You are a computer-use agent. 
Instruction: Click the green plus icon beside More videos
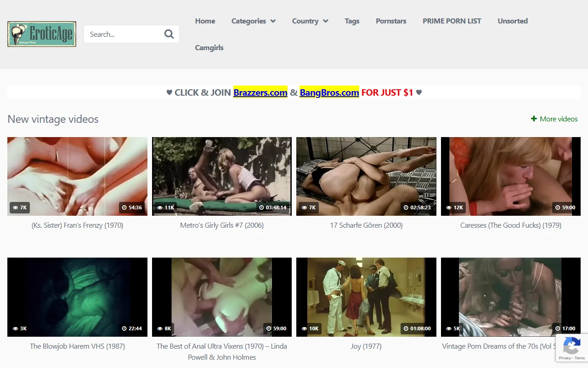coord(534,119)
